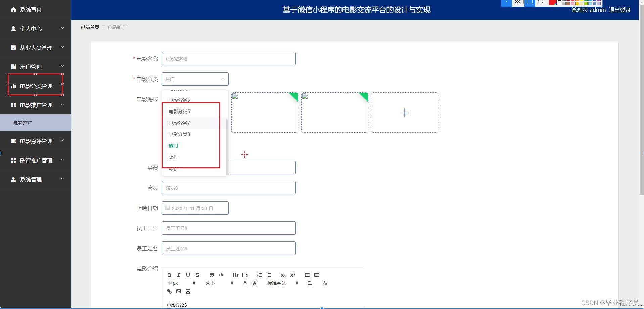Choose 最新 from the dropdown list
The width and height of the screenshot is (644, 309).
pos(195,169)
